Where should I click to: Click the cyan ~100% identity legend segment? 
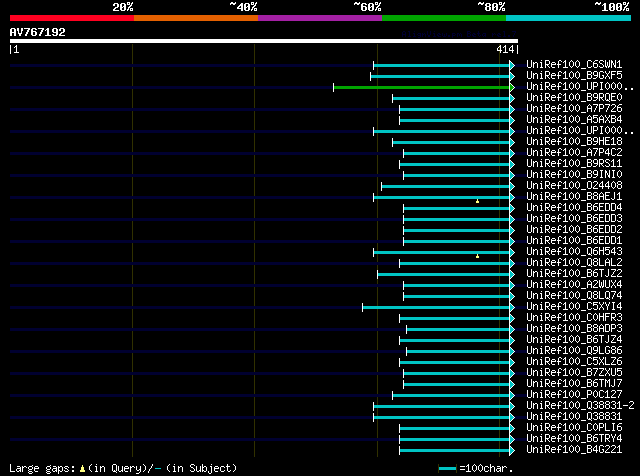coord(569,18)
